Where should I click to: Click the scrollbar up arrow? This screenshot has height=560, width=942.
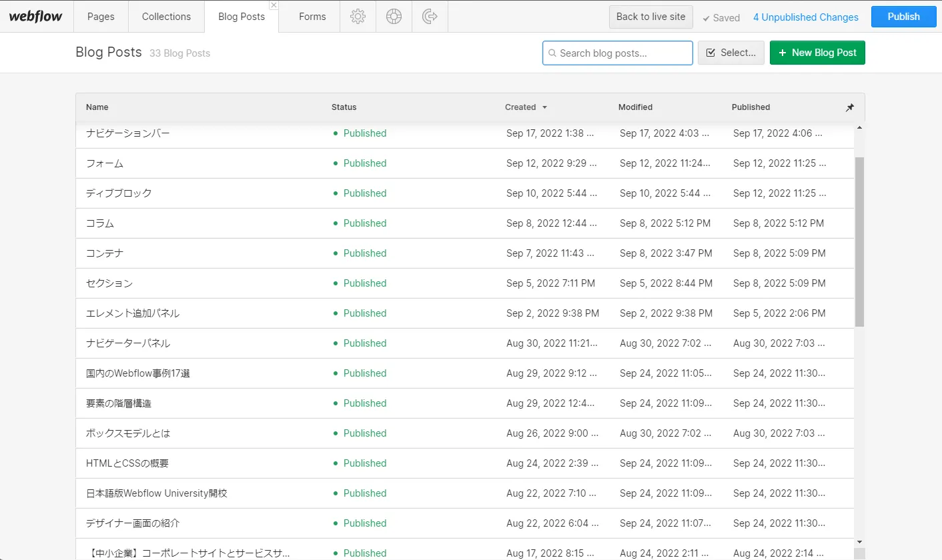(859, 127)
